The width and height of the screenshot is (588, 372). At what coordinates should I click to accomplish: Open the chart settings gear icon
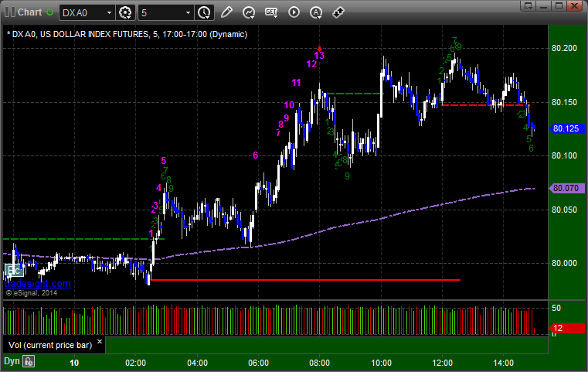(x=125, y=12)
